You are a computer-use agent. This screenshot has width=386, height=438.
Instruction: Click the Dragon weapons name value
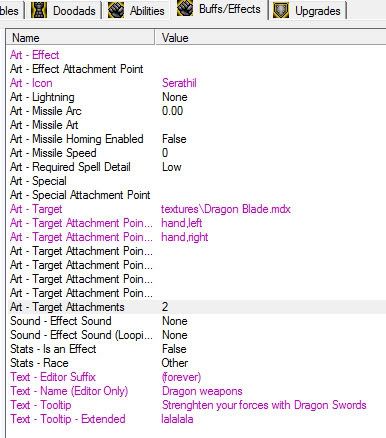pyautogui.click(x=202, y=391)
